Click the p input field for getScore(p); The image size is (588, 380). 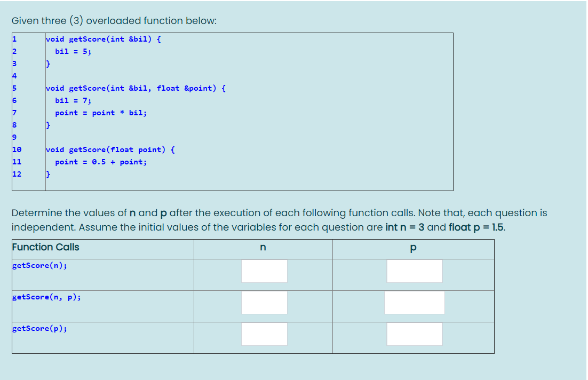click(x=415, y=334)
